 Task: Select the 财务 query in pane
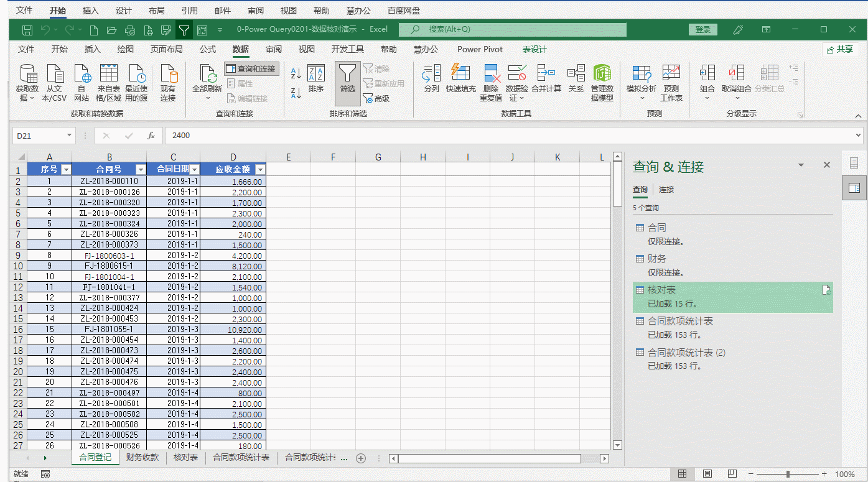click(x=732, y=265)
